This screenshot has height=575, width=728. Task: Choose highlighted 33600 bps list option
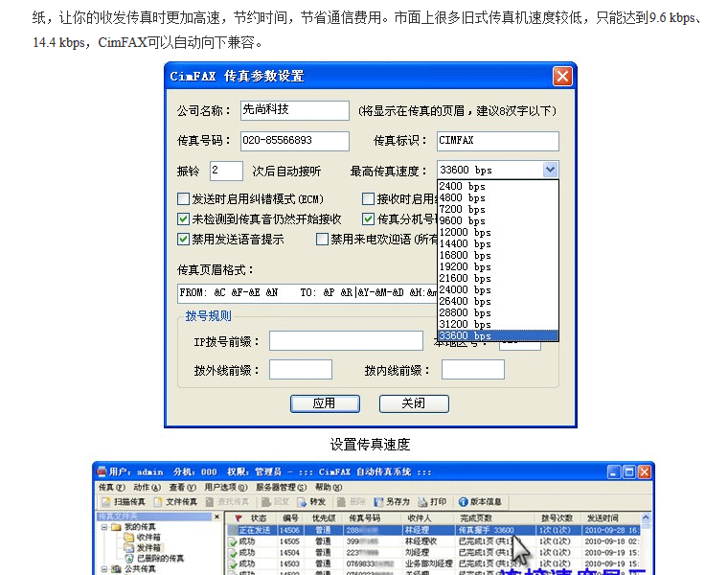tap(498, 335)
